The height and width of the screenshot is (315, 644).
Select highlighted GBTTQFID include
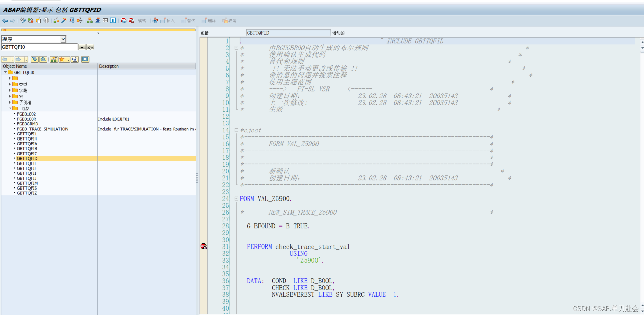pyautogui.click(x=27, y=159)
